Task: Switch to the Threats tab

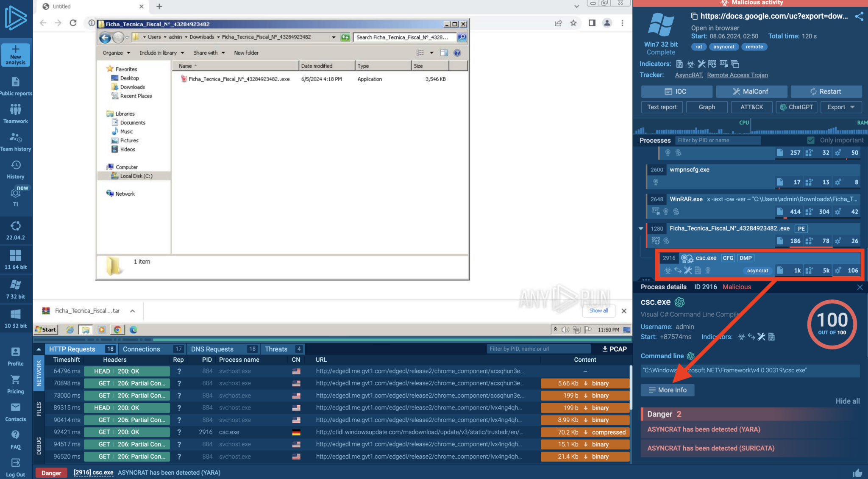Action: click(276, 349)
